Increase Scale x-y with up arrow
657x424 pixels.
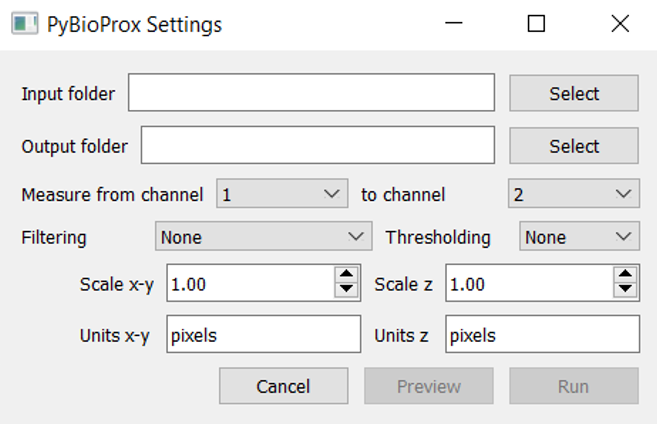pos(347,276)
